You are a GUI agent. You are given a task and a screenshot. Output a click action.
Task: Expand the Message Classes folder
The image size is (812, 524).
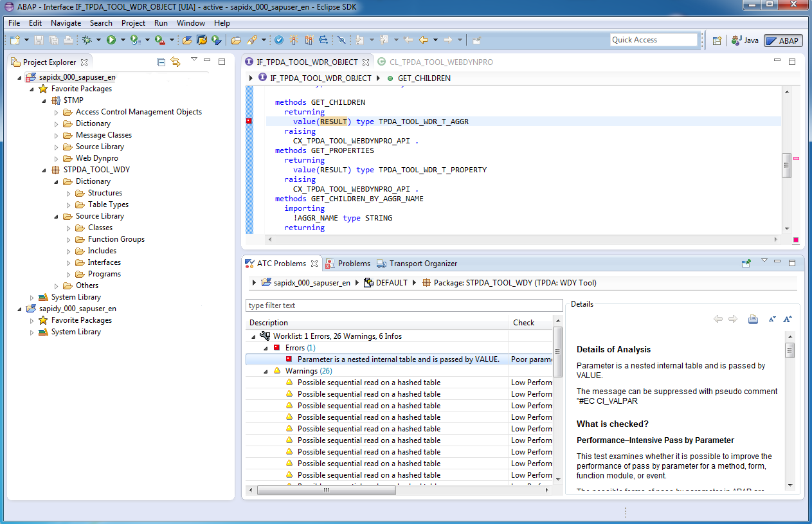tap(57, 135)
